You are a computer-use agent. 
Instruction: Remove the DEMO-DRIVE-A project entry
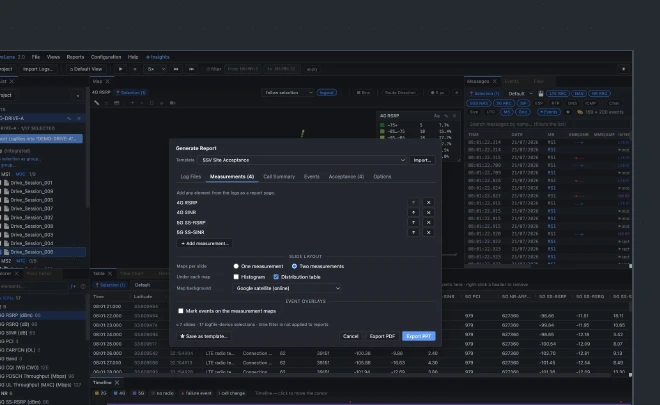coord(79,119)
